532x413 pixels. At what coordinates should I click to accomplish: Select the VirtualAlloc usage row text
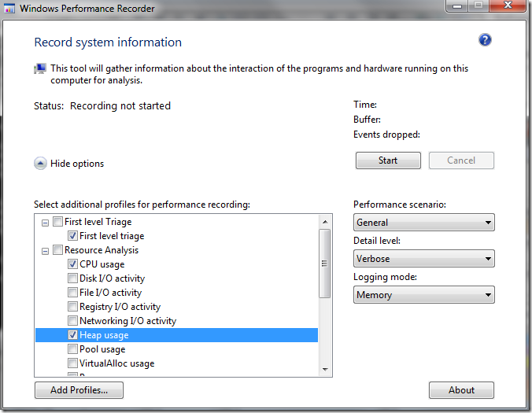click(117, 363)
